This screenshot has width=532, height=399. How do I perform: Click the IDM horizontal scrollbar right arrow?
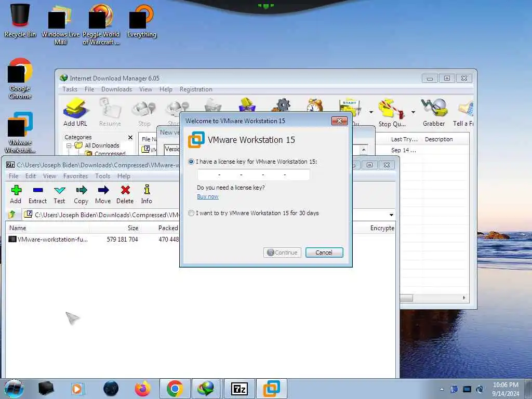point(464,298)
